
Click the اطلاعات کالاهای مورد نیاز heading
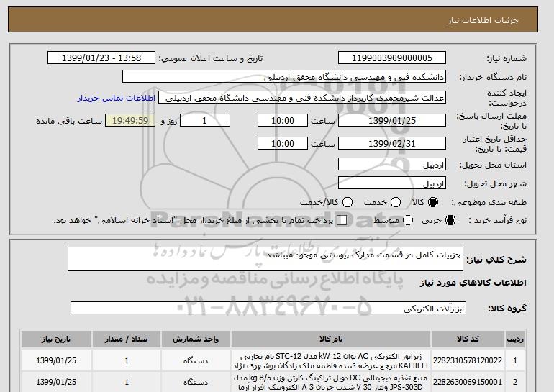[473, 283]
